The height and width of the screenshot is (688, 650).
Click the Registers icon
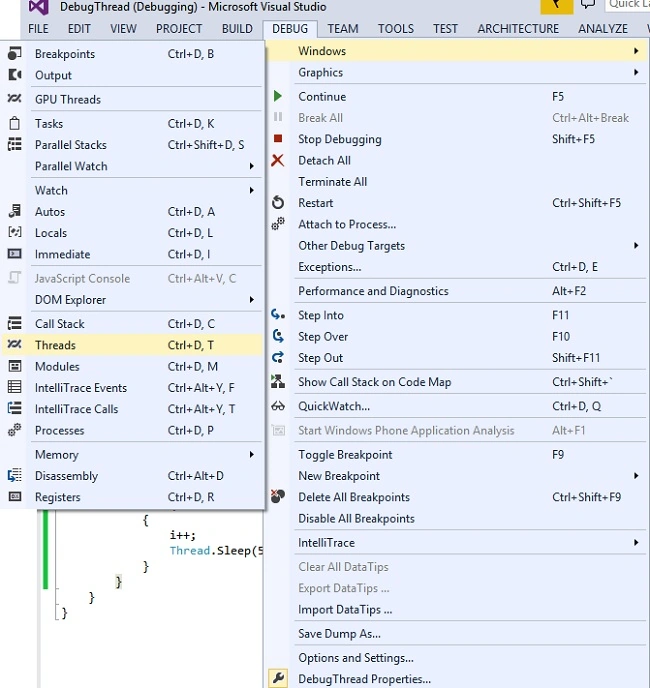(14, 497)
